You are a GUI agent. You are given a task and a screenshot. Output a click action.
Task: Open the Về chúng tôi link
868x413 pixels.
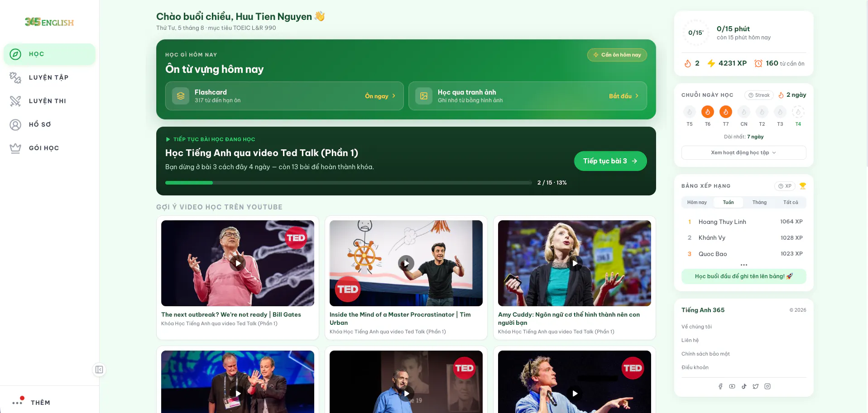pyautogui.click(x=696, y=327)
